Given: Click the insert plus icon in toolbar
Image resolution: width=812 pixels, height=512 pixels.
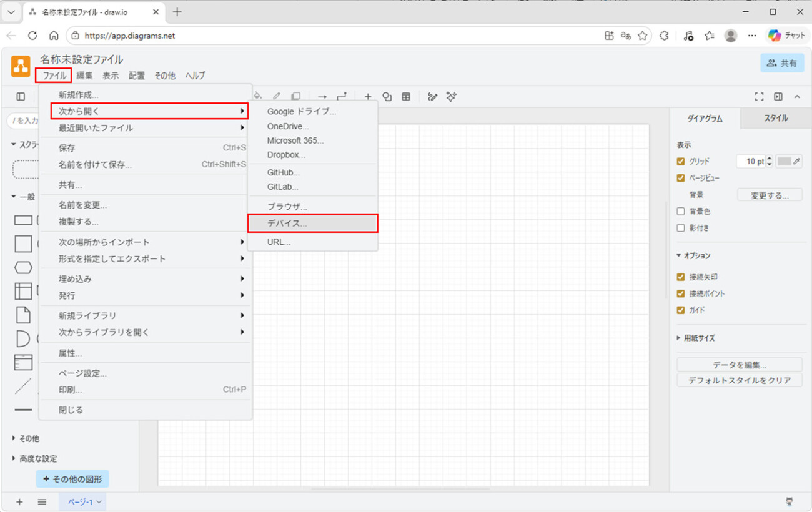Looking at the screenshot, I should tap(368, 97).
